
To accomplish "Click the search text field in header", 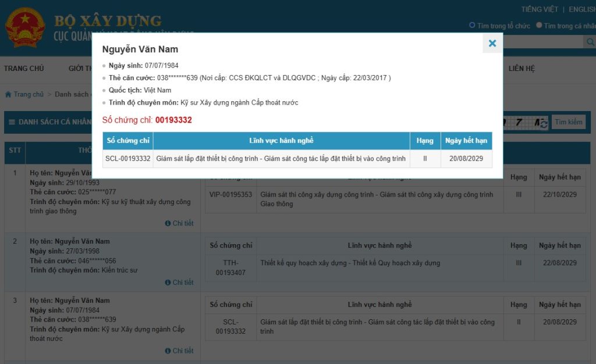I will 542,42.
